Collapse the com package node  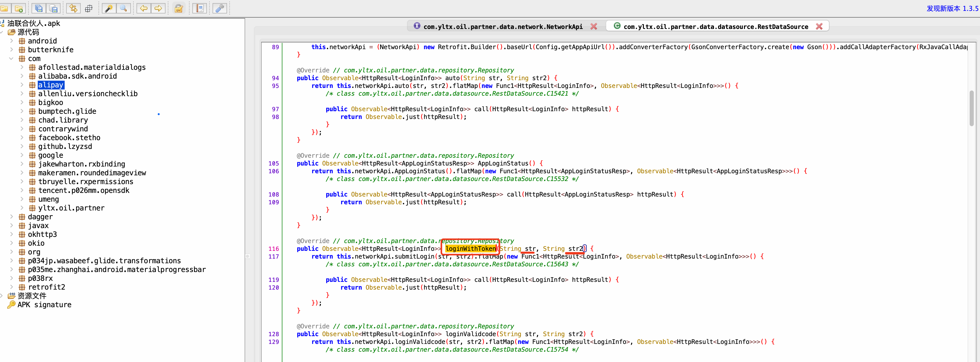[11, 58]
